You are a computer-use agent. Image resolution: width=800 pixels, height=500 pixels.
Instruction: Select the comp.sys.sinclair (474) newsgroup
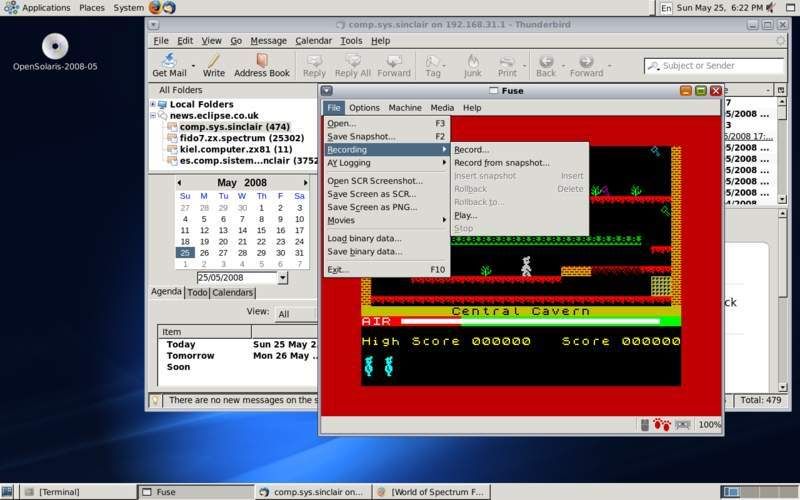pyautogui.click(x=235, y=127)
